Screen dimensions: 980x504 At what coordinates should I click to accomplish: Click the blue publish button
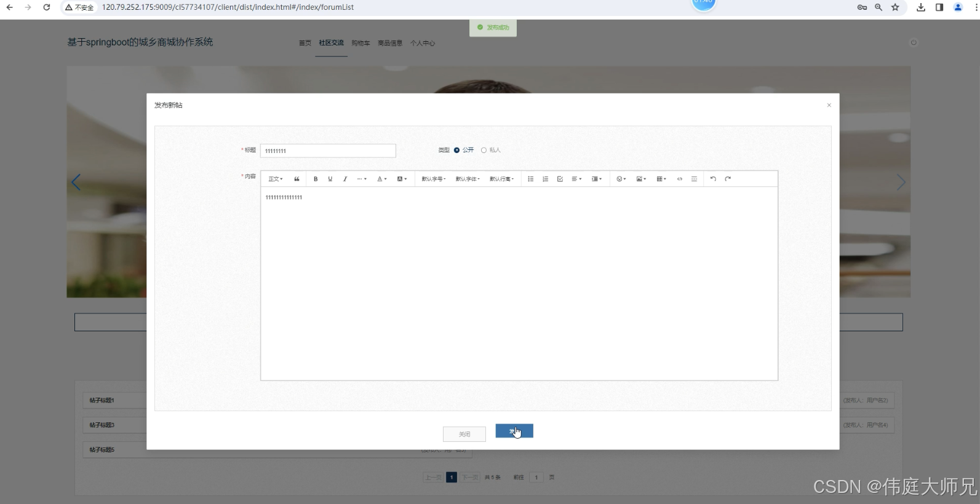(x=514, y=431)
